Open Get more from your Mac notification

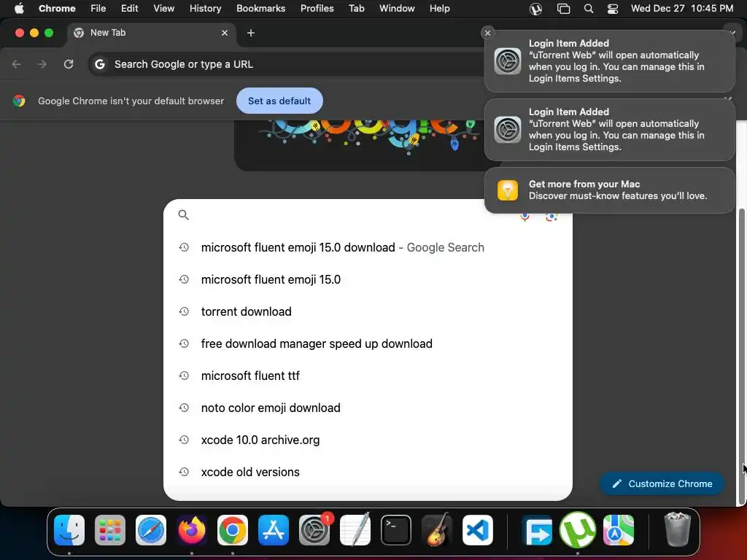[609, 190]
